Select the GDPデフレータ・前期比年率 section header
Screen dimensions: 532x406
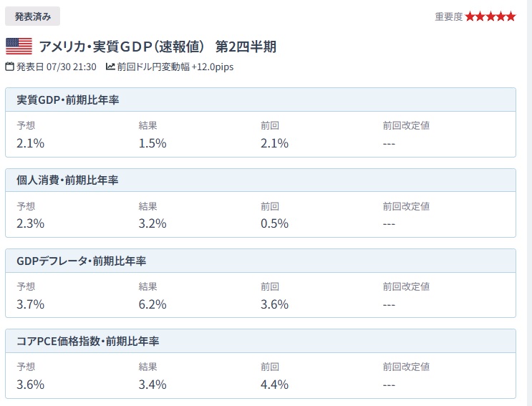point(261,261)
